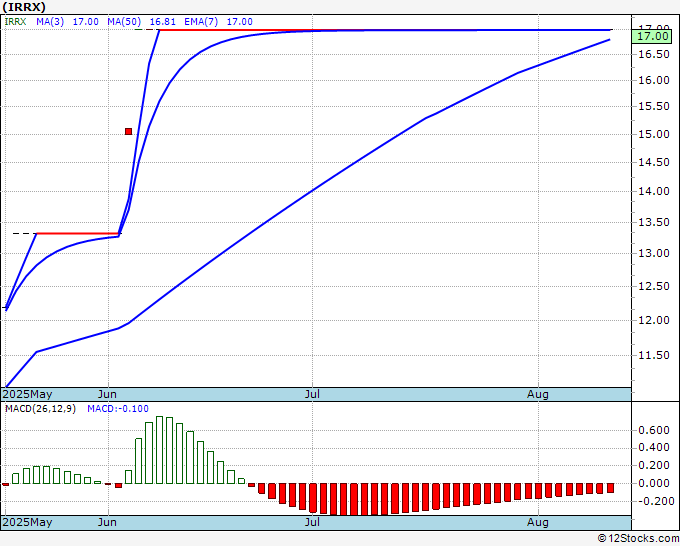
Task: Click the (IRRX) chart title
Action: (24, 7)
